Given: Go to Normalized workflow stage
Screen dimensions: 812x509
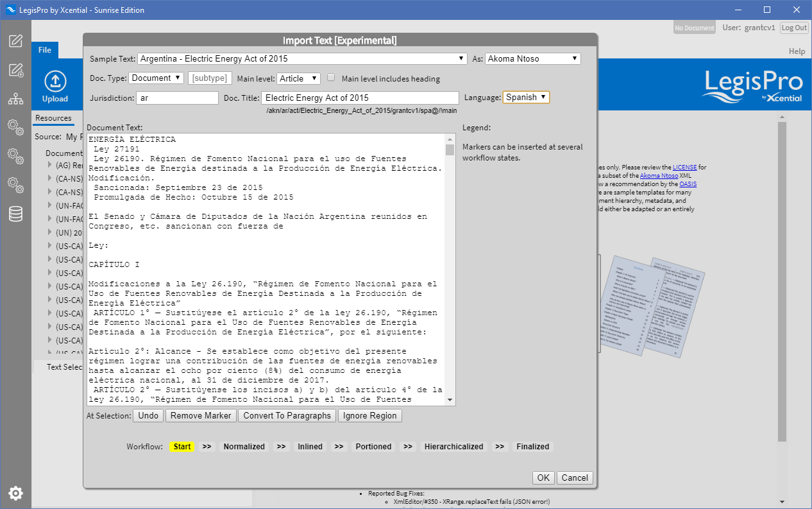Looking at the screenshot, I should tap(244, 447).
